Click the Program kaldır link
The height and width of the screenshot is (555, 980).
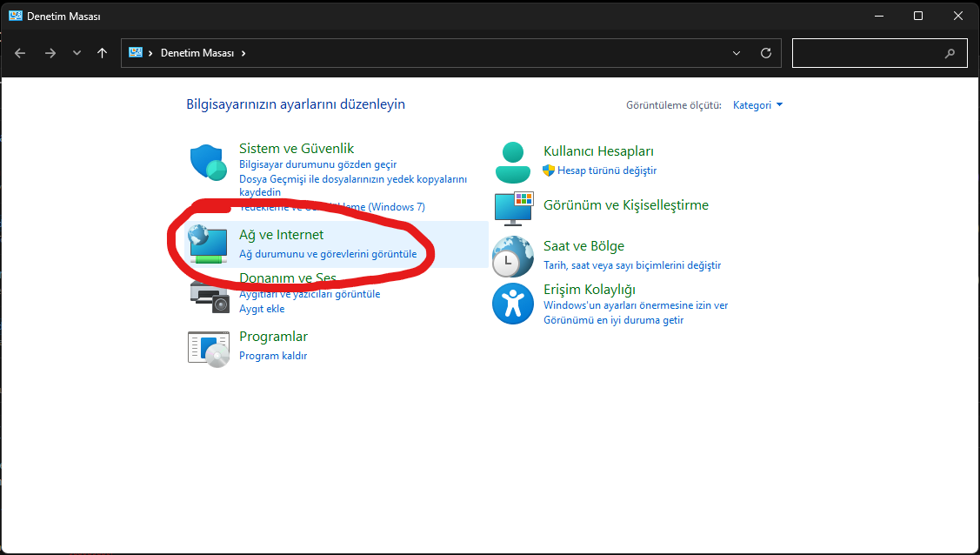coord(273,356)
